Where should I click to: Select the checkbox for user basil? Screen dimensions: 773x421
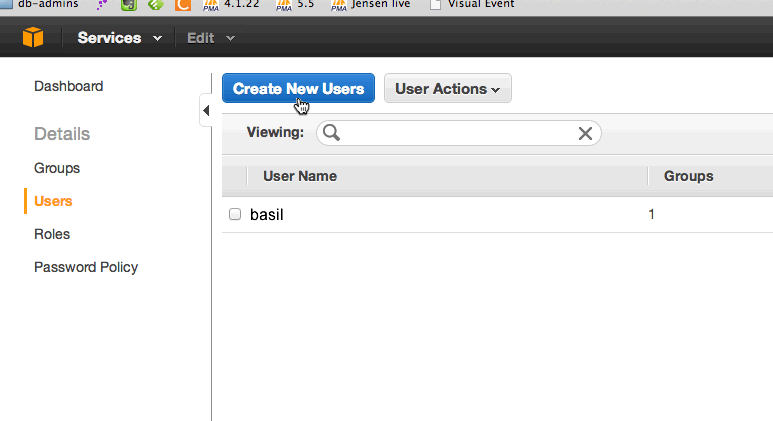[235, 214]
